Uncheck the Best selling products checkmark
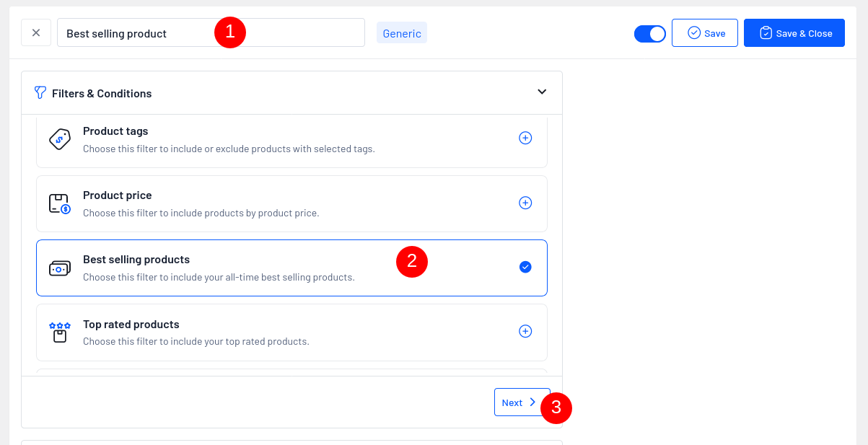Viewport: 868px width, 445px height. tap(525, 267)
